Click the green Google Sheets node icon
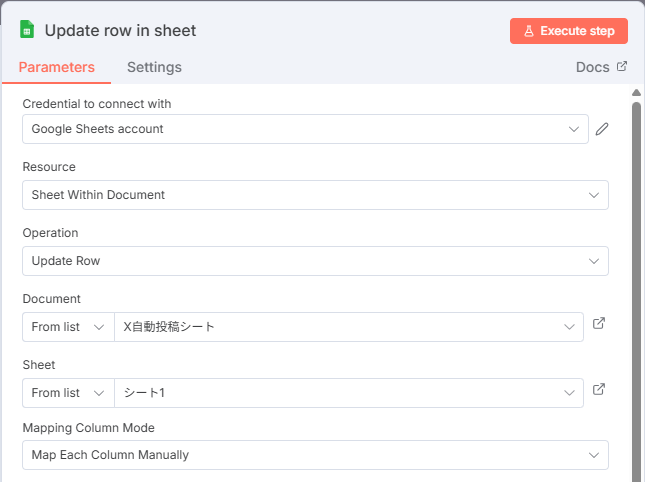645x482 pixels. 27,30
